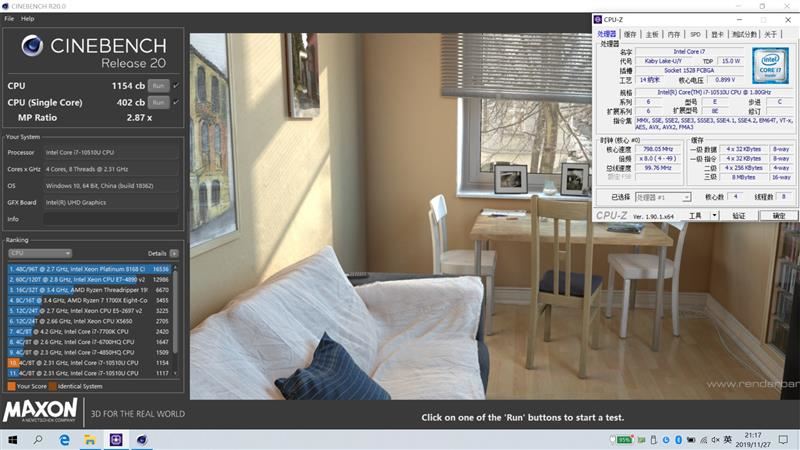Screen dimensions: 800x450
Task: Click the Cinebench logo sphere icon
Action: [32, 45]
